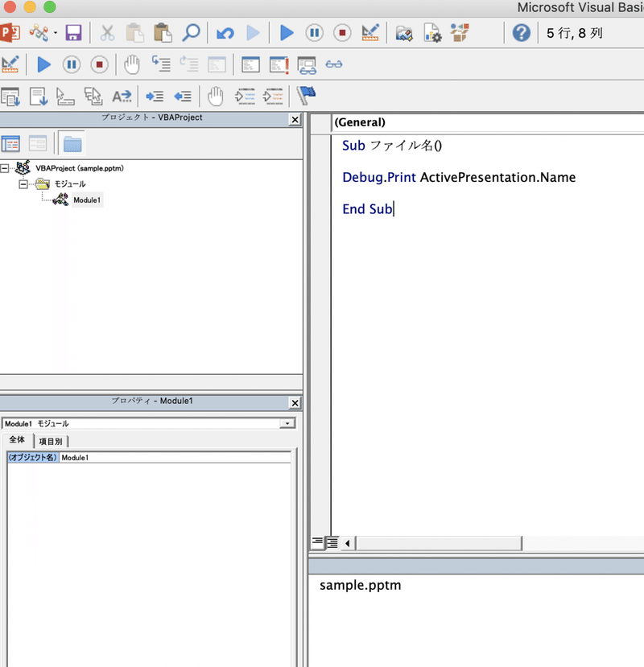Click the Cut scissors icon
The image size is (644, 667).
click(x=107, y=33)
